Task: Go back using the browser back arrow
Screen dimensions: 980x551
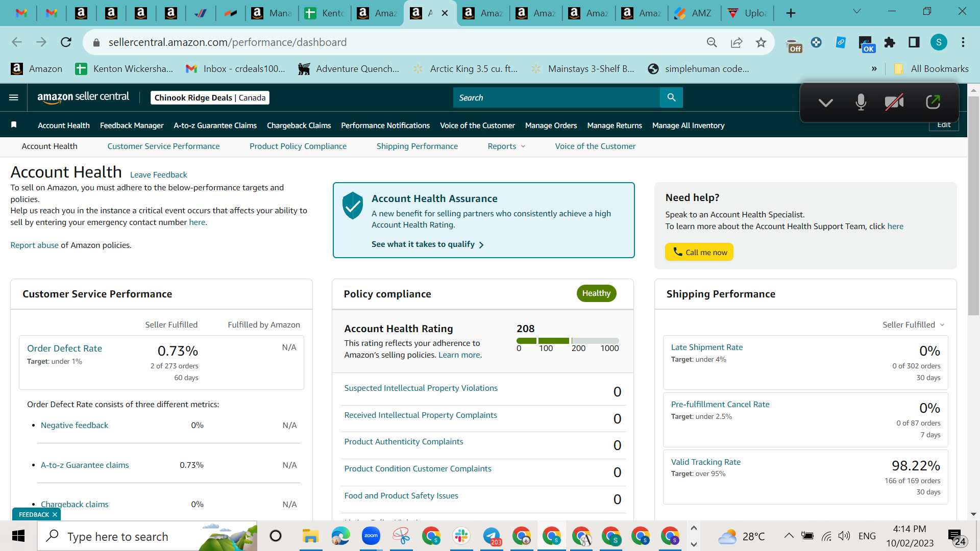Action: coord(17,42)
